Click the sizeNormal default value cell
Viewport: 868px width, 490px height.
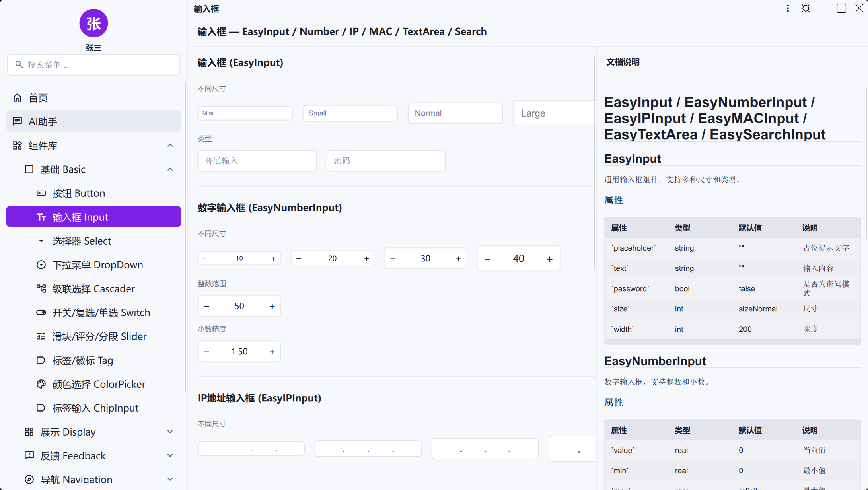pyautogui.click(x=758, y=309)
